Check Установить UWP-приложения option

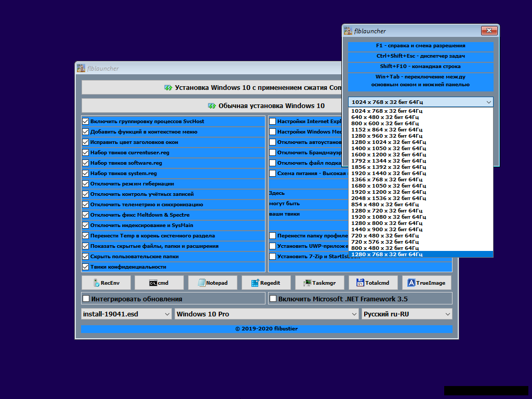272,246
